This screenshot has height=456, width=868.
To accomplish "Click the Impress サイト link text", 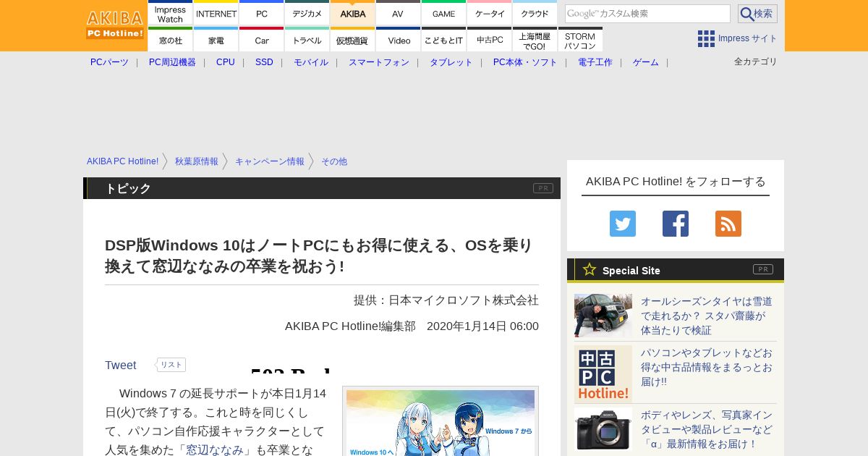I will click(748, 38).
